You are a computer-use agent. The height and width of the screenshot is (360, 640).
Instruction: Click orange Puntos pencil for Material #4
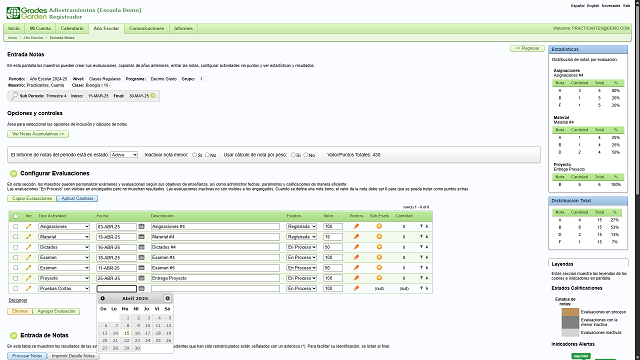[356, 236]
